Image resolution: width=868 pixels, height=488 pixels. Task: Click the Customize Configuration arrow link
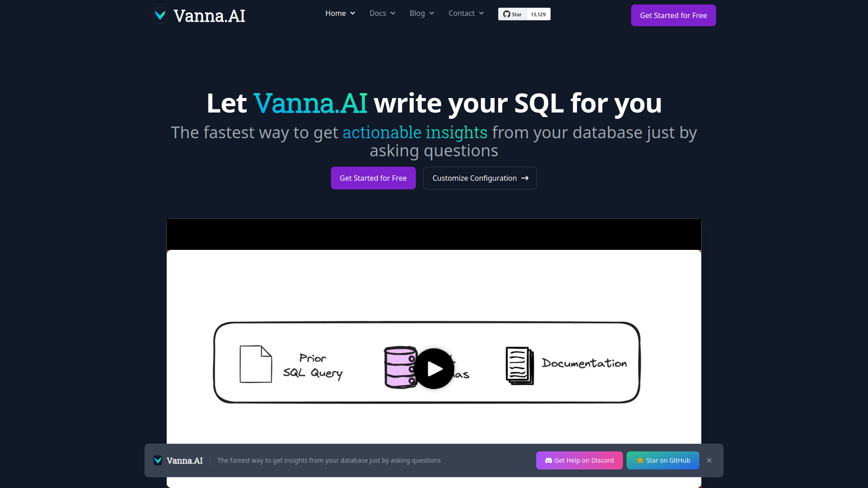pyautogui.click(x=480, y=178)
